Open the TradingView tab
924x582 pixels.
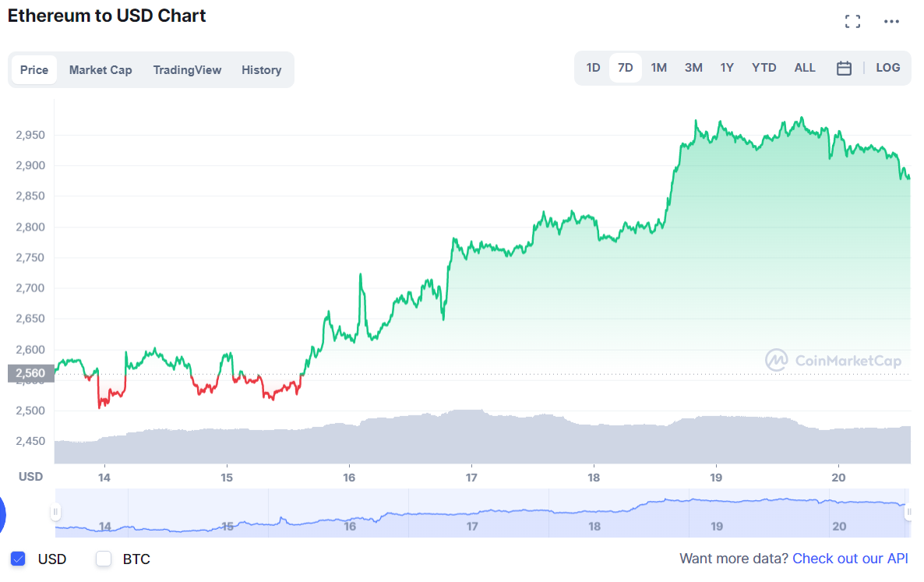coord(187,70)
